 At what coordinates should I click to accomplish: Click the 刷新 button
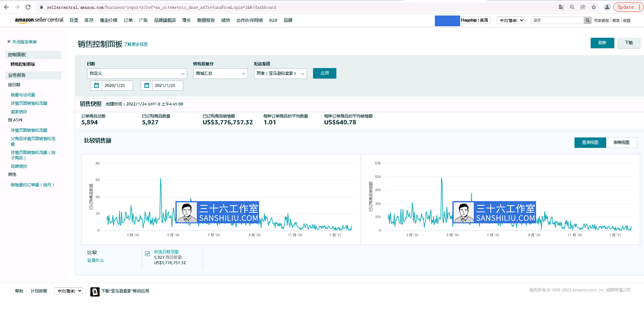coord(603,43)
